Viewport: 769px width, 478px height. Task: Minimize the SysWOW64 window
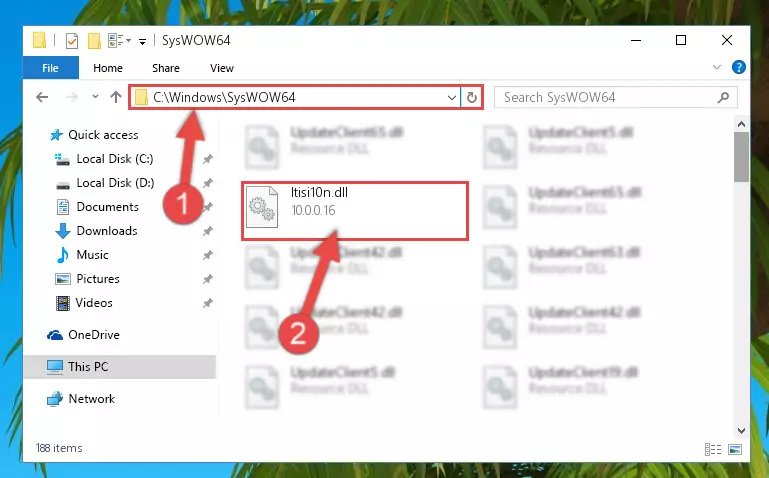click(x=636, y=40)
